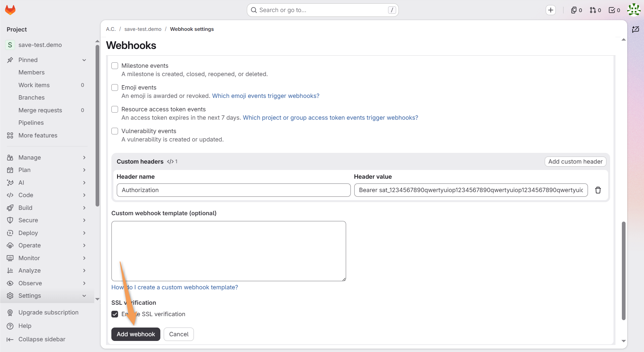Click the Custom webhook template textarea

click(x=229, y=251)
